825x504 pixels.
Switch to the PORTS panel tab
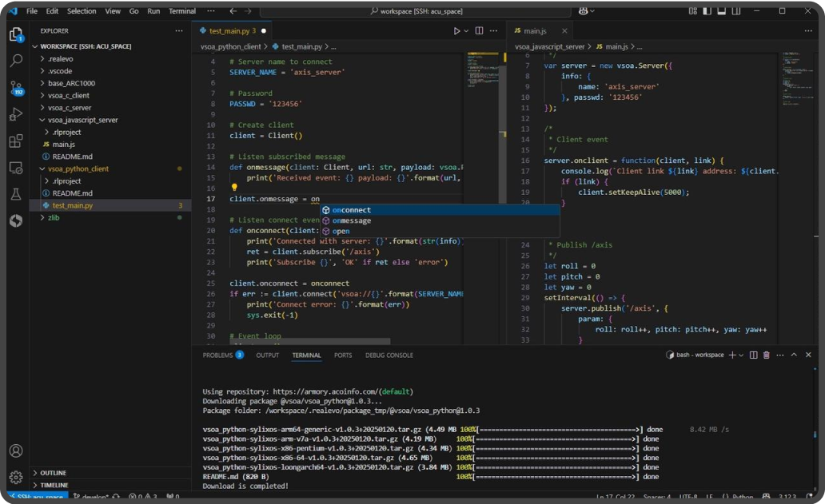coord(343,355)
